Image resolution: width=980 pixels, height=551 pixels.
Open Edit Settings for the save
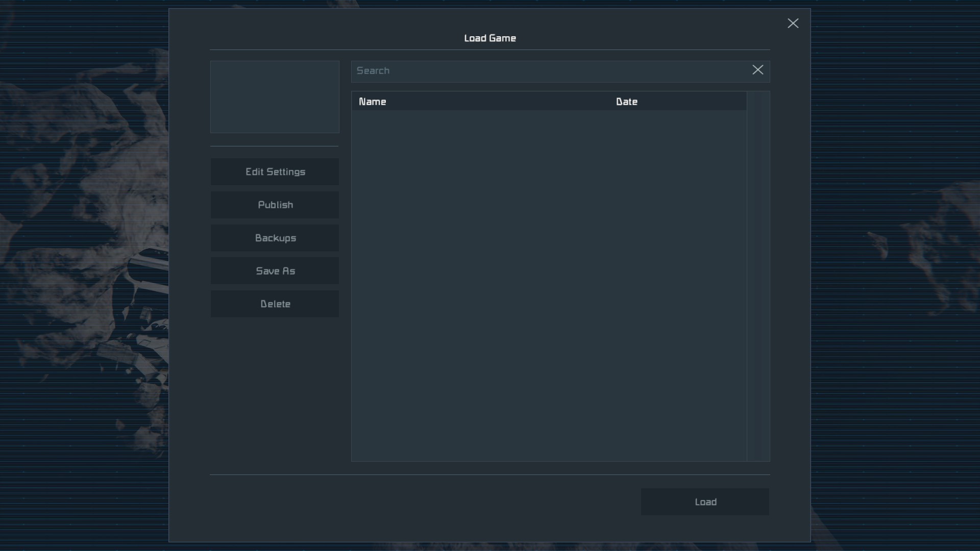pyautogui.click(x=275, y=172)
